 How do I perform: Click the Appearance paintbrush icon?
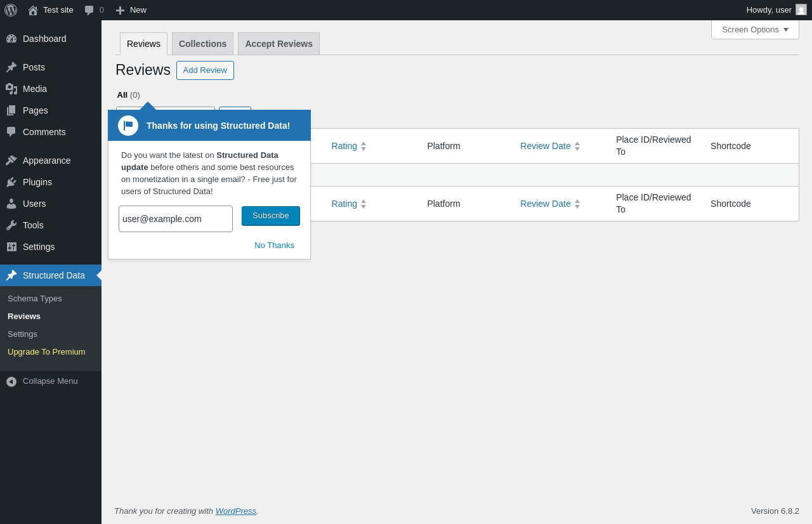11,160
